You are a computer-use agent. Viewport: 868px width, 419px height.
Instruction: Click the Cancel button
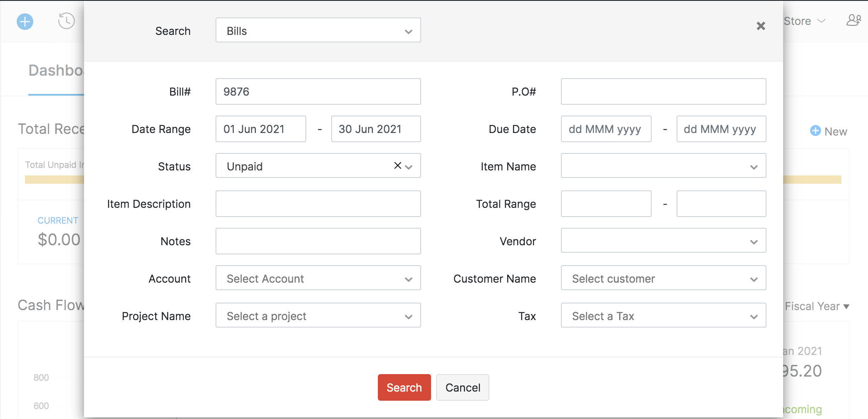click(462, 387)
